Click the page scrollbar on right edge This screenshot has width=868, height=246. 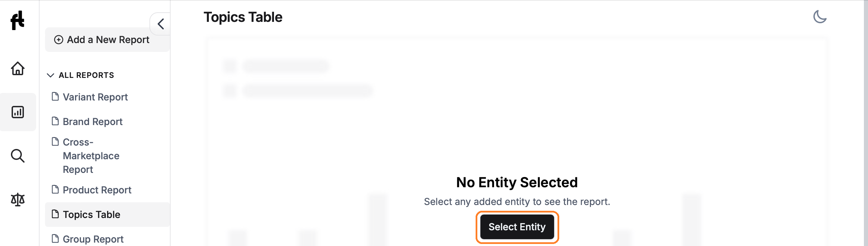click(866, 123)
